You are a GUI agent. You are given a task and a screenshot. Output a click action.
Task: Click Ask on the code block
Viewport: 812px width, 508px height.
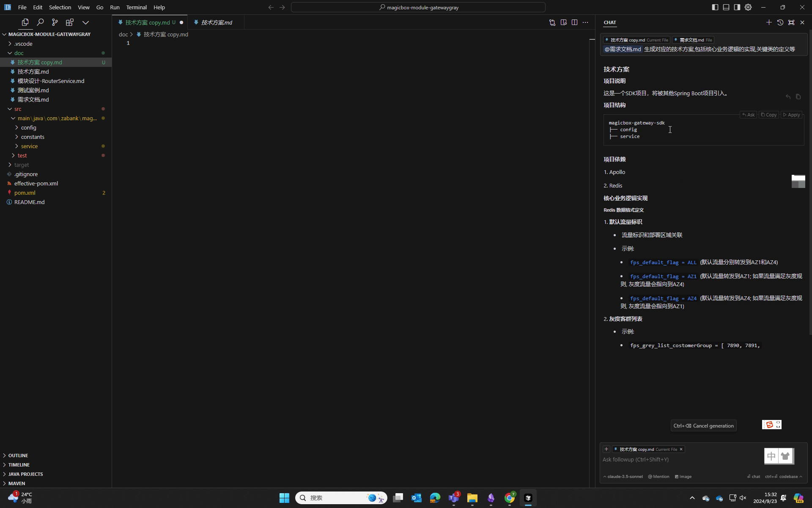pos(749,115)
